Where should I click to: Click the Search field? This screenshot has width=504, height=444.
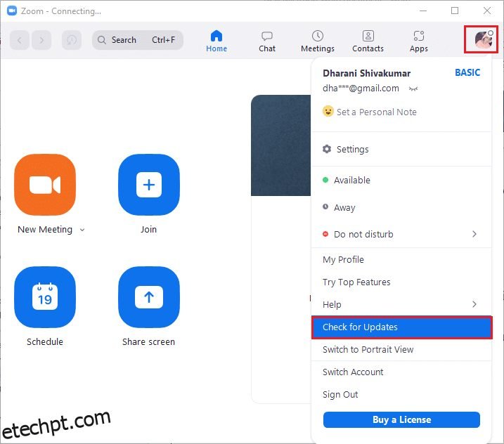pos(138,40)
